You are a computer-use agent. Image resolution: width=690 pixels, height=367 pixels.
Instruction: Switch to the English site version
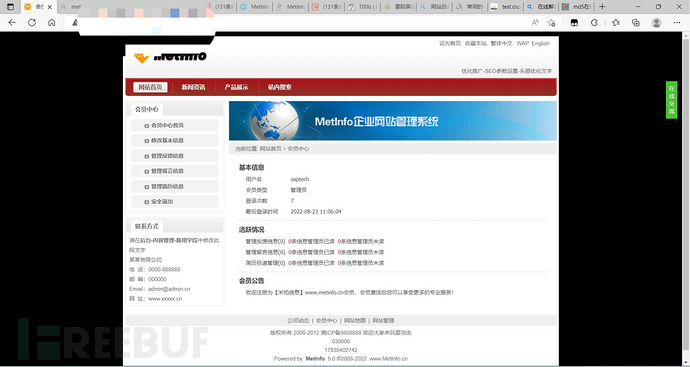(x=540, y=44)
